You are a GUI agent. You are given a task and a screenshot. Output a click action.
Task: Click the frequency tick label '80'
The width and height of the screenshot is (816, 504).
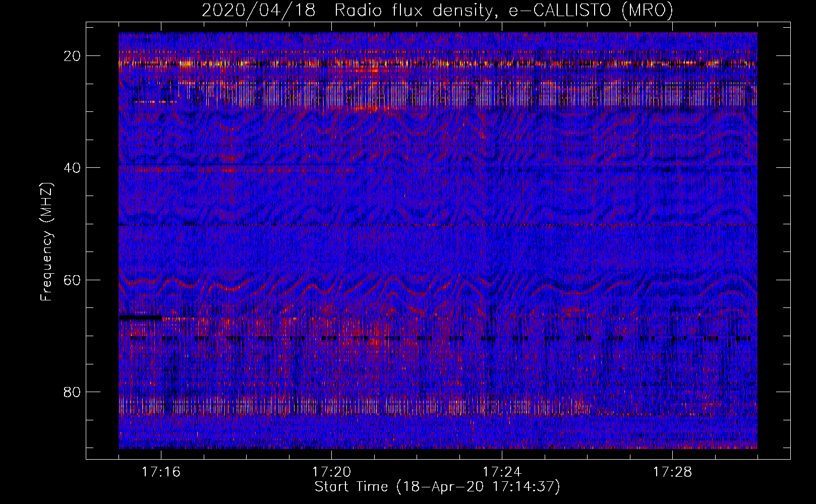(73, 392)
